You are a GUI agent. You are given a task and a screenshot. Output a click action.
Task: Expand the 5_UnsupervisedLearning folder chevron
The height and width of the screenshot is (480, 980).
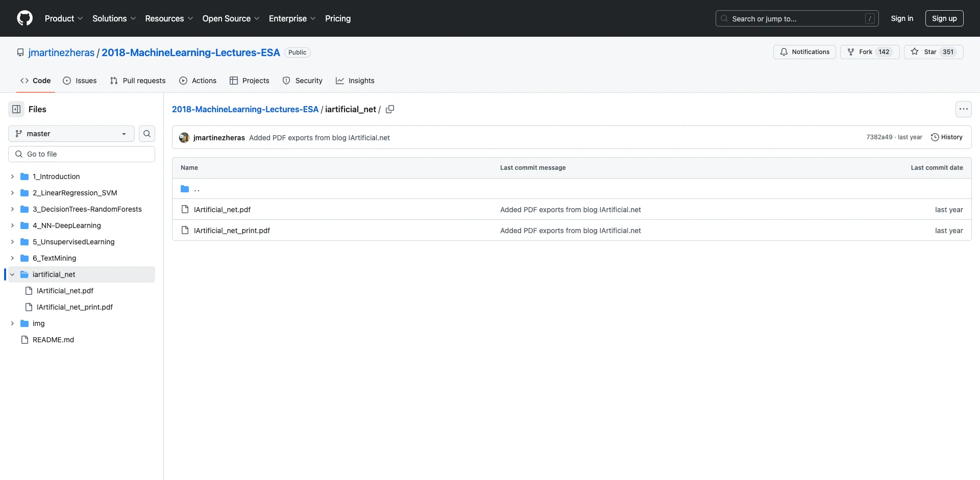point(12,242)
